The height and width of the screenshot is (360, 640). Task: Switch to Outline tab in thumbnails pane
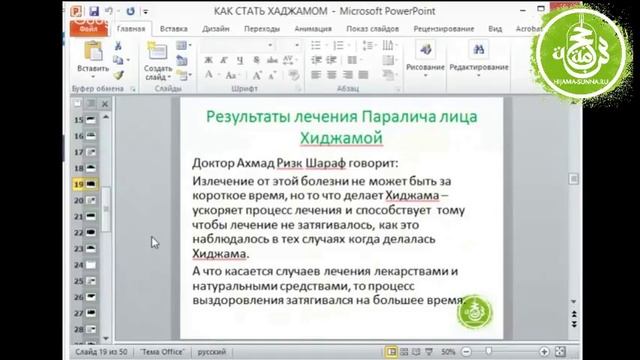91,104
